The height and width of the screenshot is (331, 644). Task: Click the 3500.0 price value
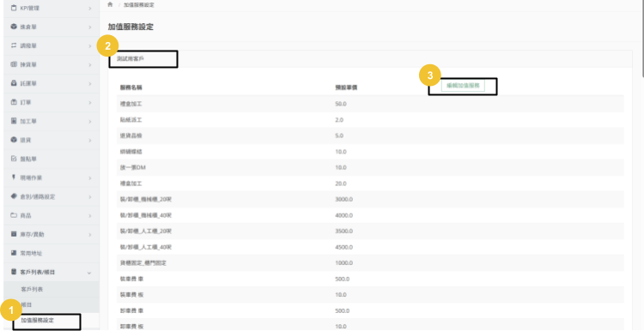click(343, 232)
